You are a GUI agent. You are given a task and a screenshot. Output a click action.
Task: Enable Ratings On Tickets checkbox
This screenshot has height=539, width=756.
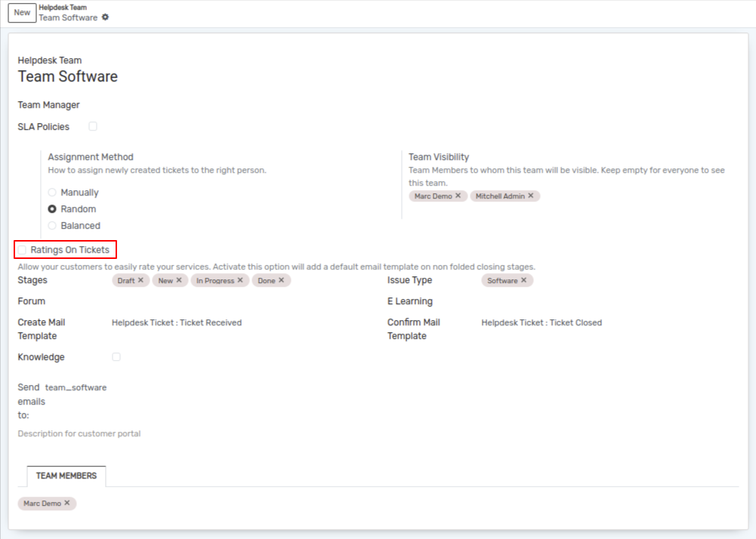point(22,250)
